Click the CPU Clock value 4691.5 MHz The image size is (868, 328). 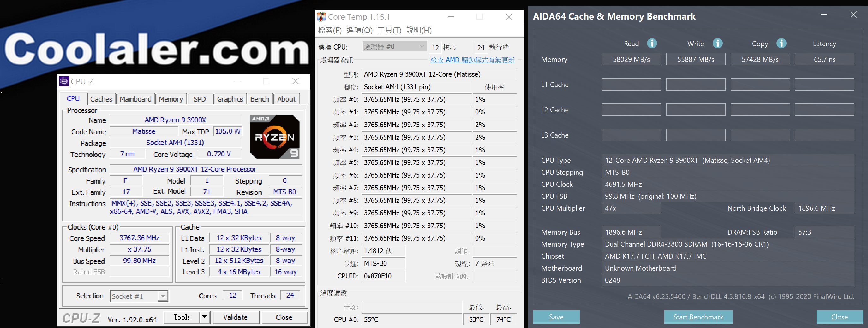point(728,184)
